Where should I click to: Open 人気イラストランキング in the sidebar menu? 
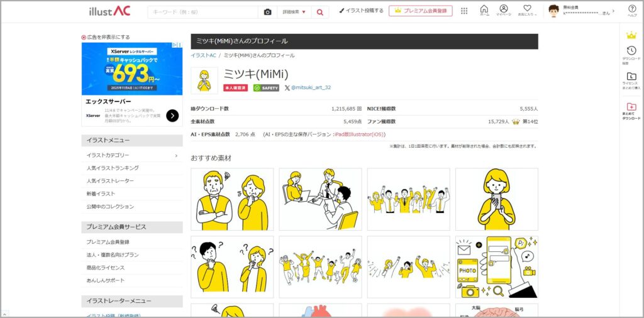click(x=113, y=168)
